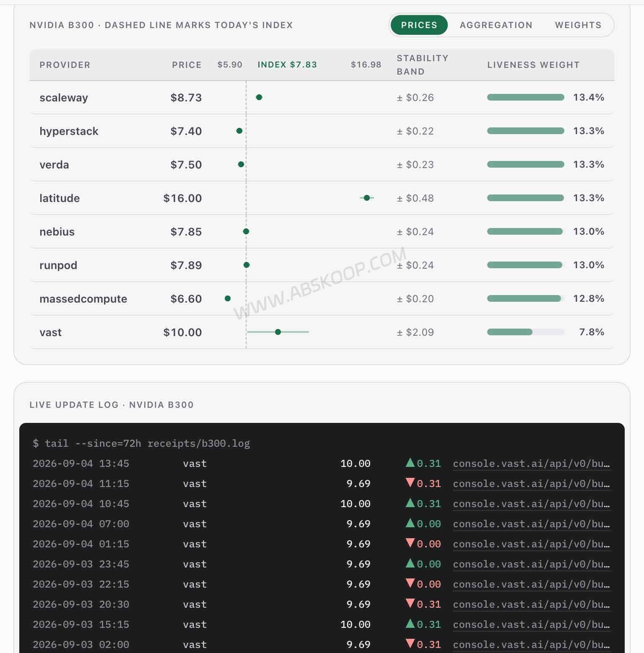Click the down arrow in the 2026-09-03 22:15 row

410,583
